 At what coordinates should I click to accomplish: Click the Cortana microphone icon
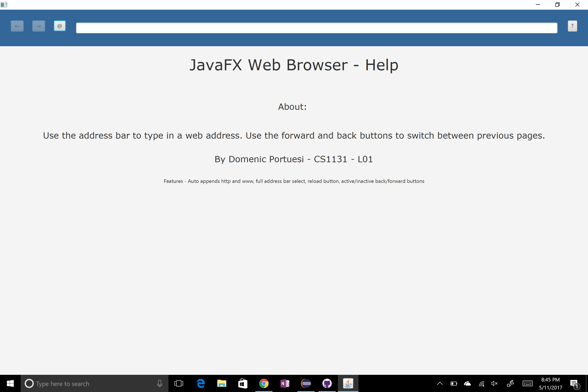(159, 383)
